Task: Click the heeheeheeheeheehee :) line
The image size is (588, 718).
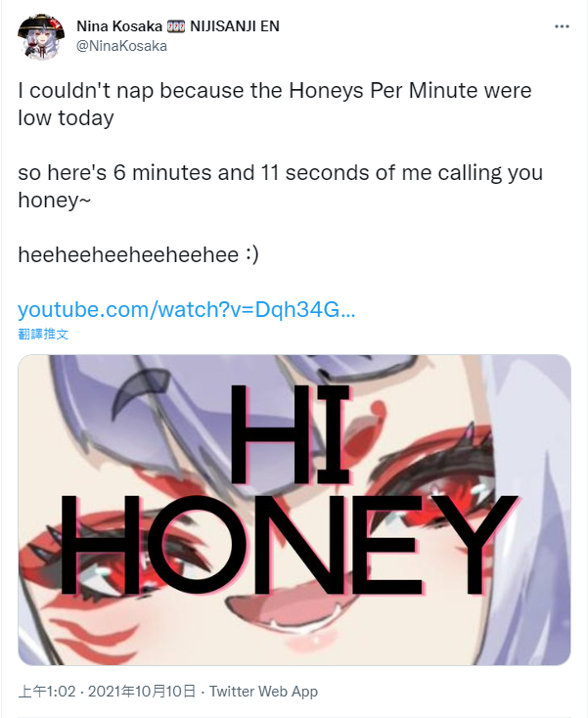Action: [138, 254]
